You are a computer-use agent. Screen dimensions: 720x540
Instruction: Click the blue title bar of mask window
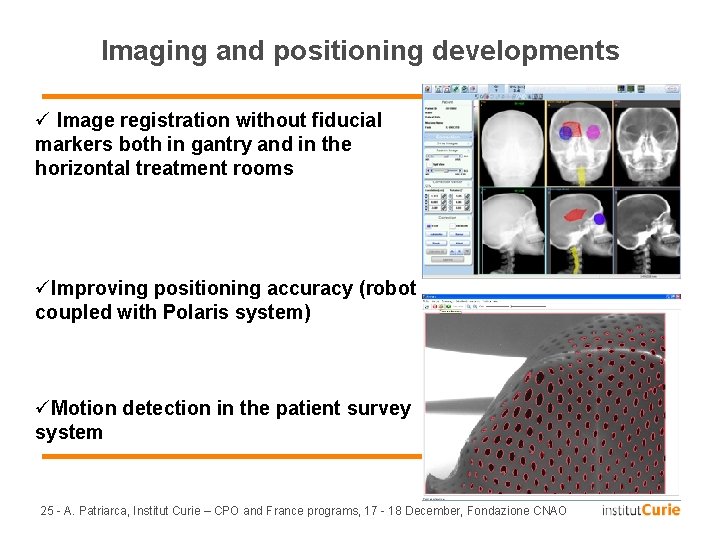coord(551,297)
